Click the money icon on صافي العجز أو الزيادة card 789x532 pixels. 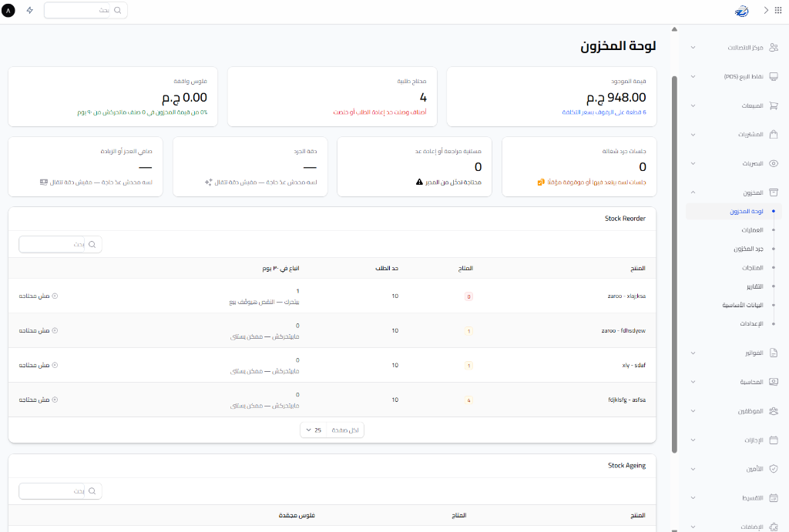click(44, 182)
